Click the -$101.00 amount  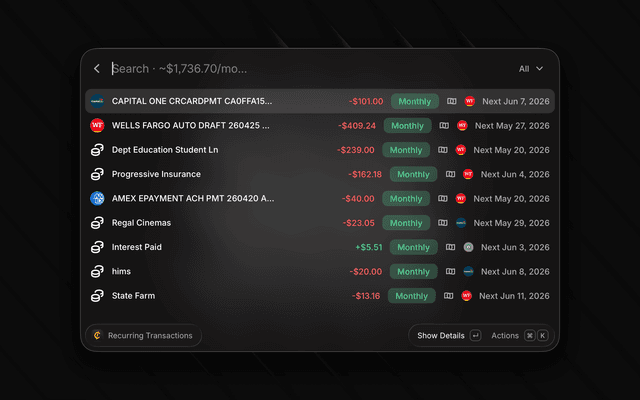(x=366, y=101)
